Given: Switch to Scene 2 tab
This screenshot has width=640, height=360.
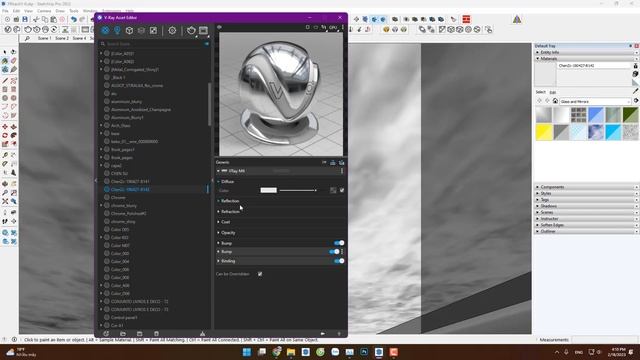Looking at the screenshot, I should pos(62,38).
